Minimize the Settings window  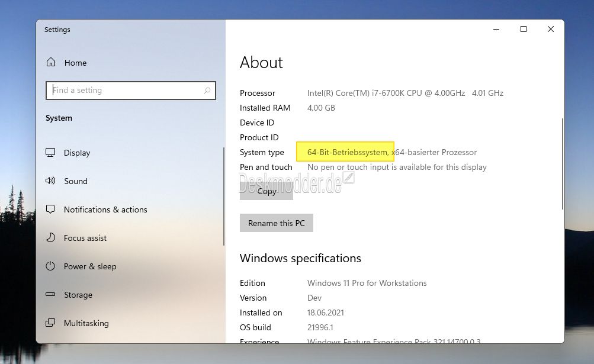click(x=496, y=29)
